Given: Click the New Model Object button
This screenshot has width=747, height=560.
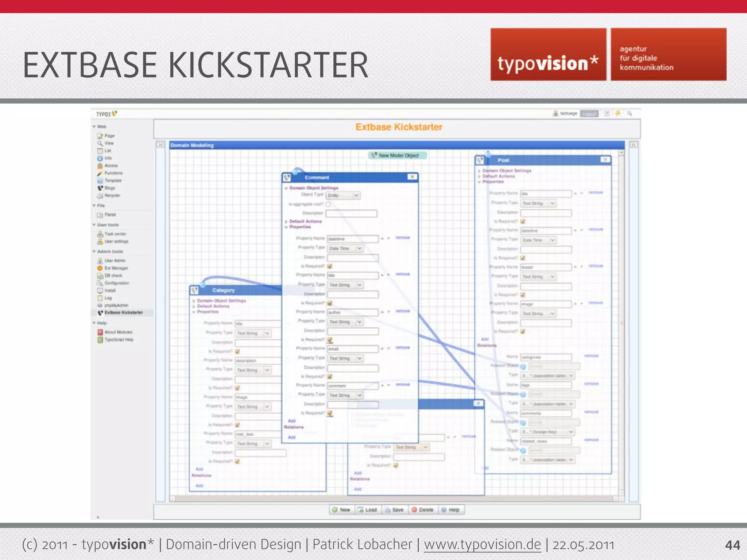Looking at the screenshot, I should [x=397, y=155].
